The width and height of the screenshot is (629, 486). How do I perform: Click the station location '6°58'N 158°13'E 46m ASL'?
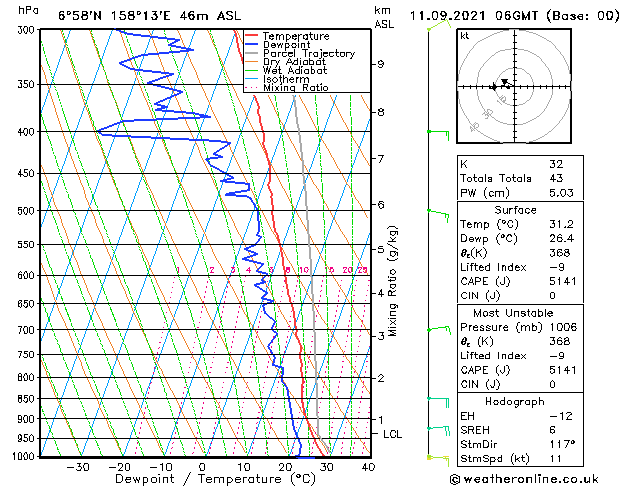pos(150,16)
